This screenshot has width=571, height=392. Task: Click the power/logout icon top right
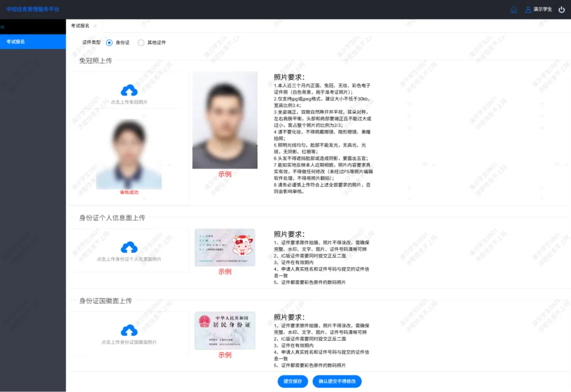click(560, 9)
